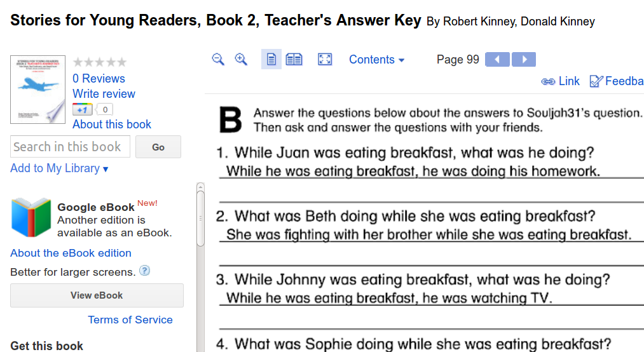Switch to two-page view
This screenshot has height=352, width=644.
click(294, 60)
